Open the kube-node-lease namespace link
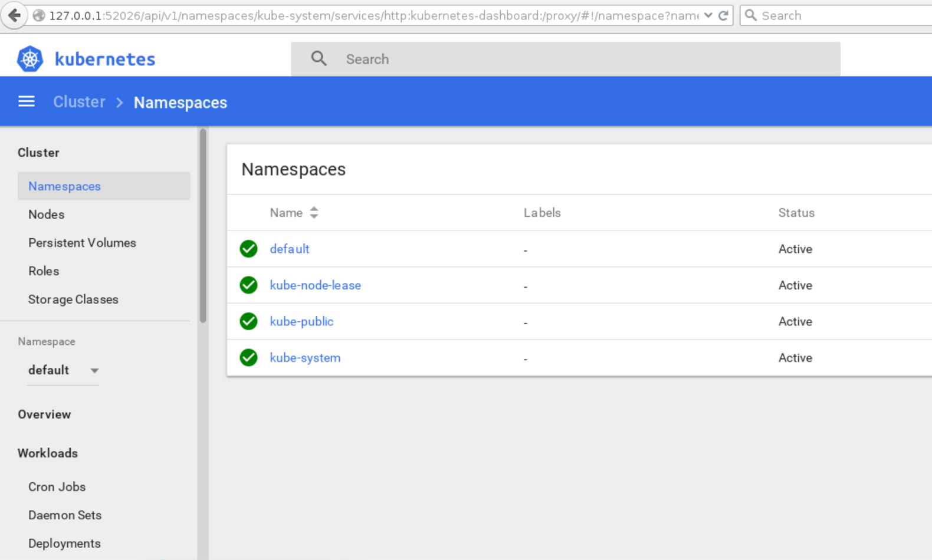The width and height of the screenshot is (932, 560). pyautogui.click(x=315, y=285)
